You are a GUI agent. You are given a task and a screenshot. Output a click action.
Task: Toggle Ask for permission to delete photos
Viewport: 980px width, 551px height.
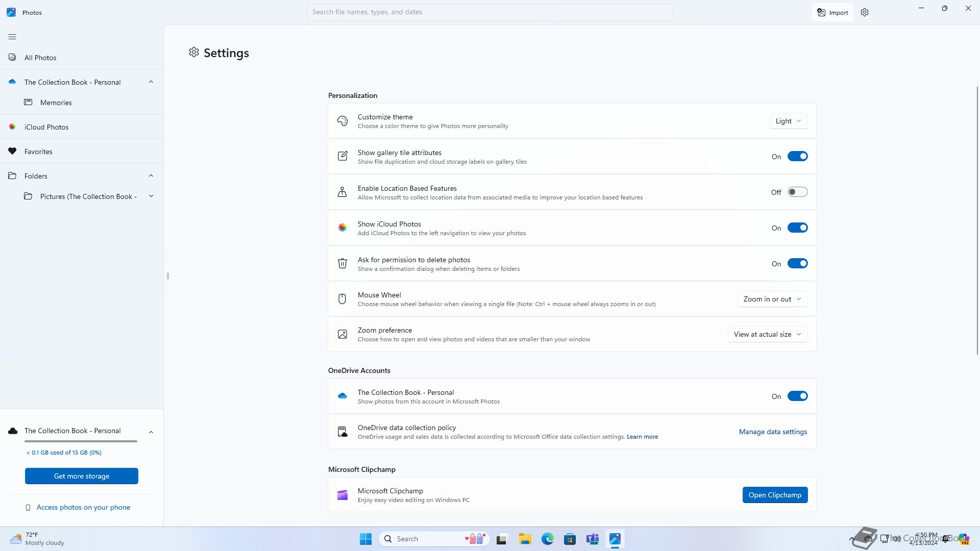coord(797,264)
